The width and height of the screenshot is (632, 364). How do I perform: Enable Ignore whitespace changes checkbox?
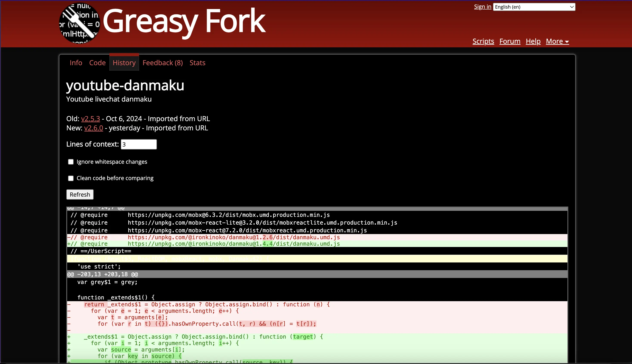(x=71, y=162)
